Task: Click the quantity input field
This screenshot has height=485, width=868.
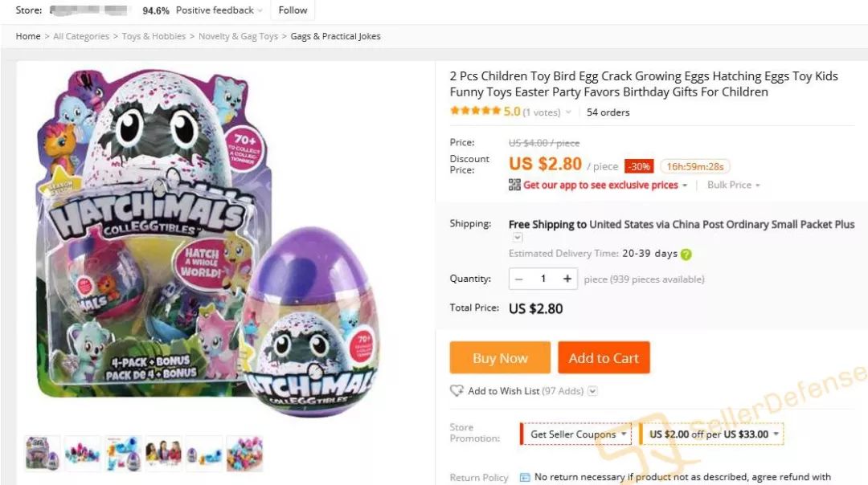Action: coord(543,279)
